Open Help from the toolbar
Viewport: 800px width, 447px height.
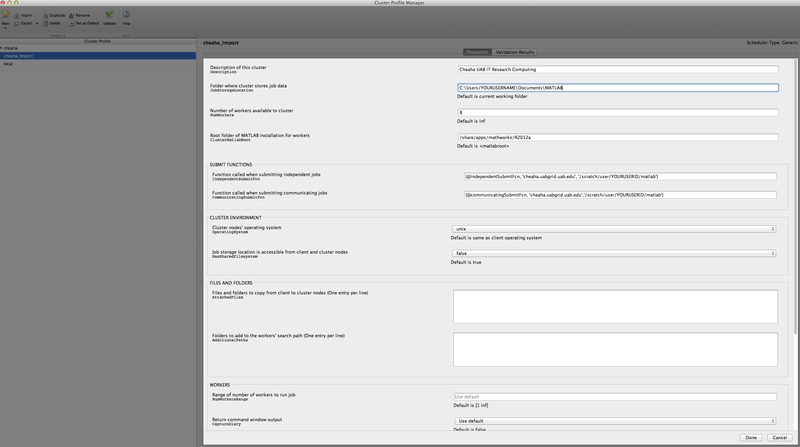coord(126,15)
